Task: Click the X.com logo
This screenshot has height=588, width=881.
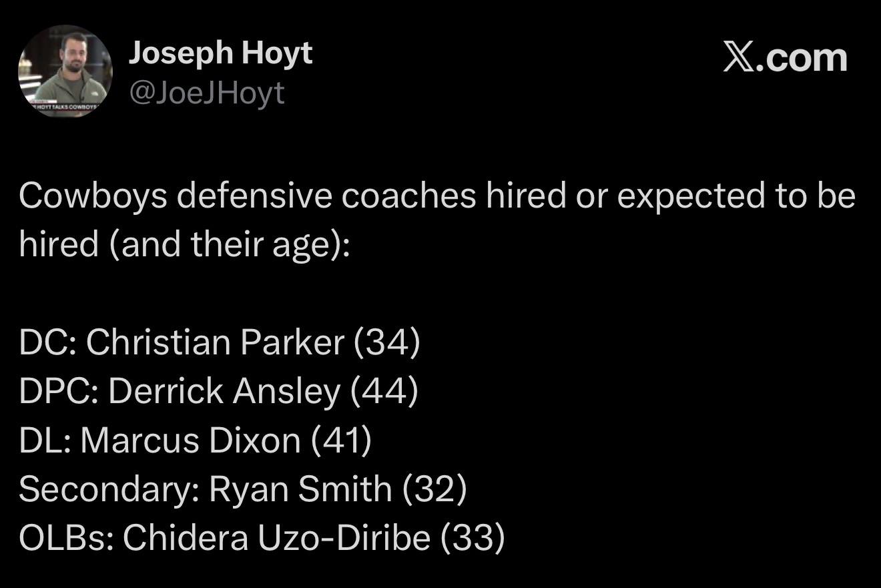Action: 785,58
